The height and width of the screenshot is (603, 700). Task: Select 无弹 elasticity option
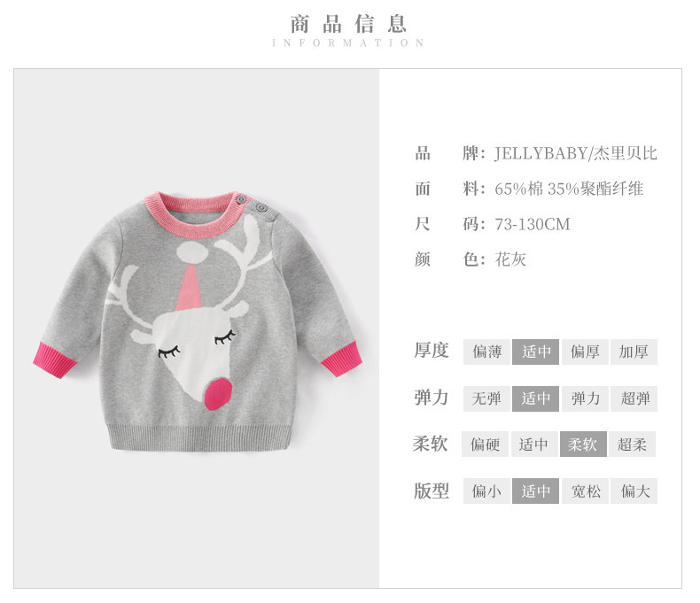(486, 398)
